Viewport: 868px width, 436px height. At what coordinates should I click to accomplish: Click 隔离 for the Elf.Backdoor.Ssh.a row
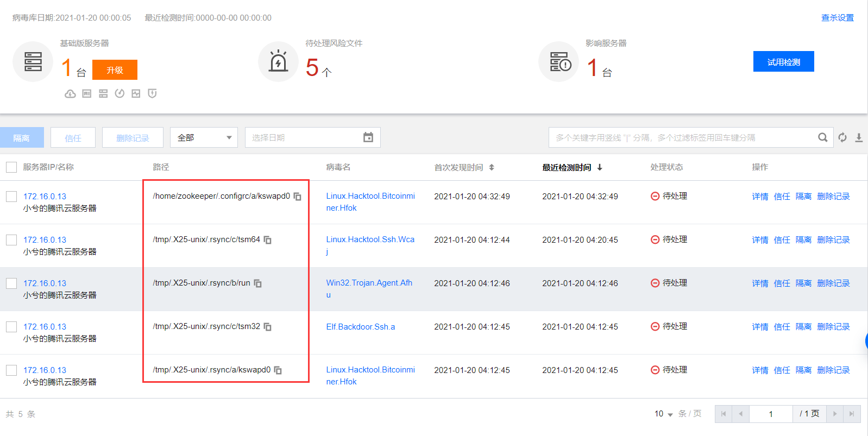click(803, 327)
